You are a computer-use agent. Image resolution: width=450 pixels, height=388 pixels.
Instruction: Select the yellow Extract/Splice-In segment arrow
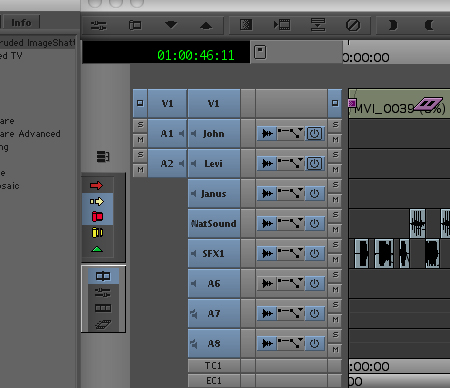(97, 201)
